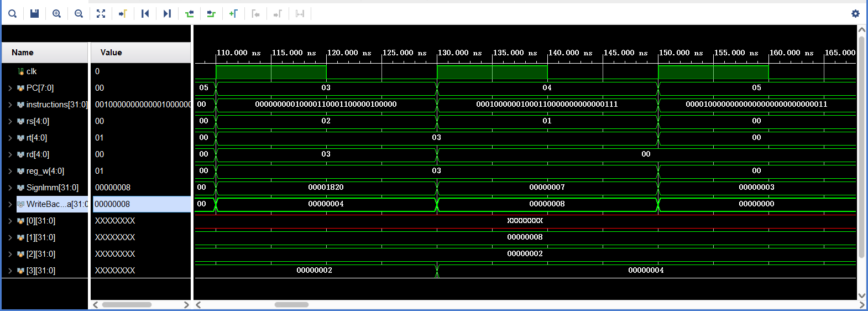Select the rs[4:0] signal name
The height and width of the screenshot is (311, 868).
[38, 121]
